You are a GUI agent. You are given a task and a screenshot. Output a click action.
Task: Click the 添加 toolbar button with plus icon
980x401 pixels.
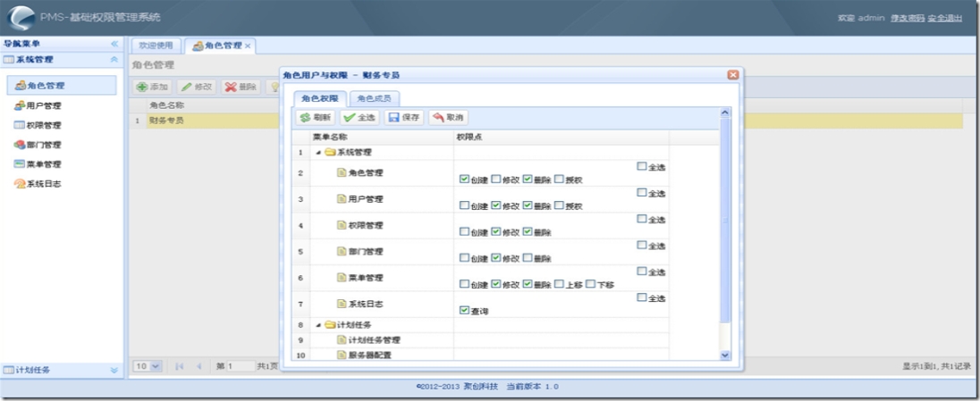pyautogui.click(x=153, y=87)
